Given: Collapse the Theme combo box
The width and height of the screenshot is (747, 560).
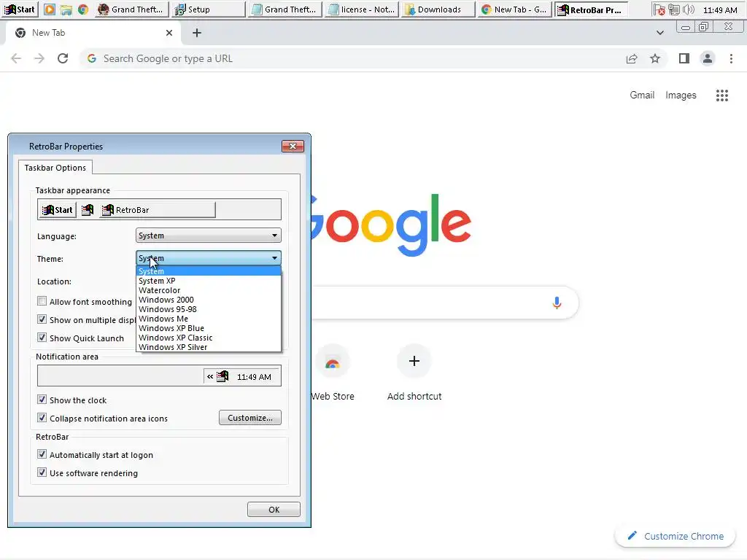Looking at the screenshot, I should 208,258.
